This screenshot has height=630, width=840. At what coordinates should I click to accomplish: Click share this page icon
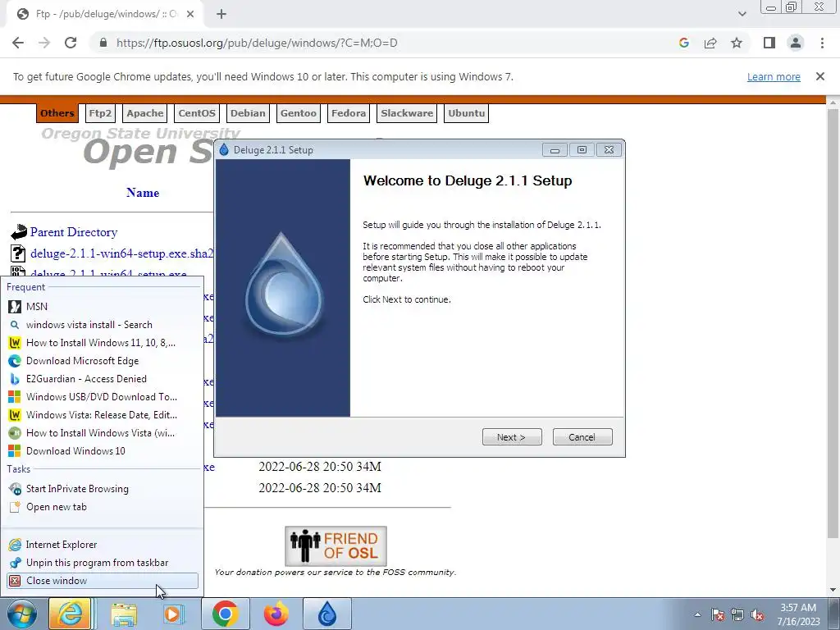click(710, 43)
